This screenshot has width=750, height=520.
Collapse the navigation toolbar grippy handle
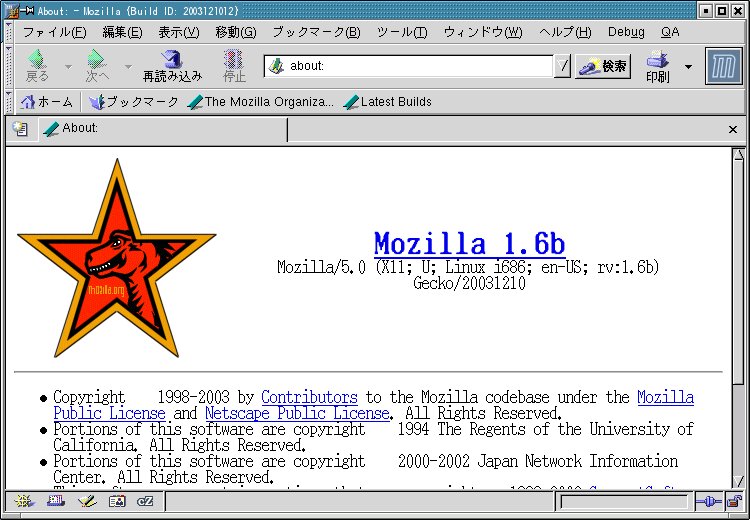(x=9, y=66)
